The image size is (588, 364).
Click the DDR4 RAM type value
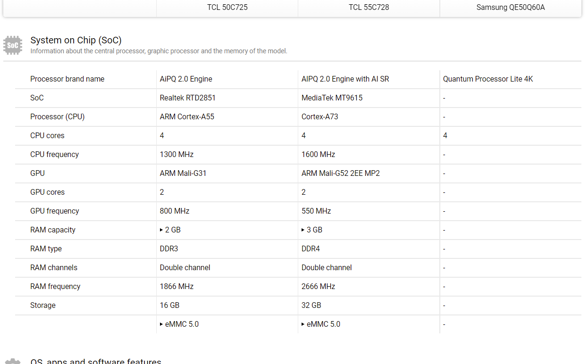pyautogui.click(x=311, y=249)
